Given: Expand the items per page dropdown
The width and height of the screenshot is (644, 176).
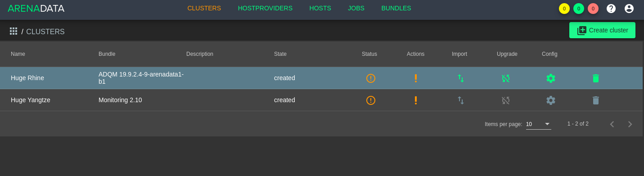Looking at the screenshot, I should pos(539,124).
